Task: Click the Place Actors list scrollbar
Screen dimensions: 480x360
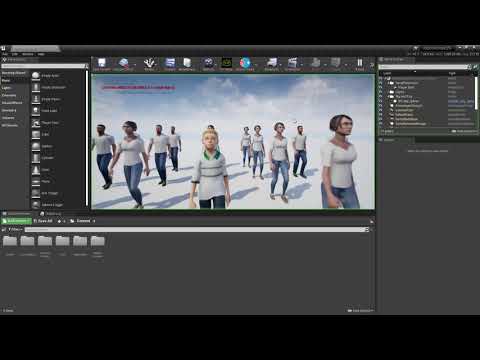Action: click(x=87, y=137)
